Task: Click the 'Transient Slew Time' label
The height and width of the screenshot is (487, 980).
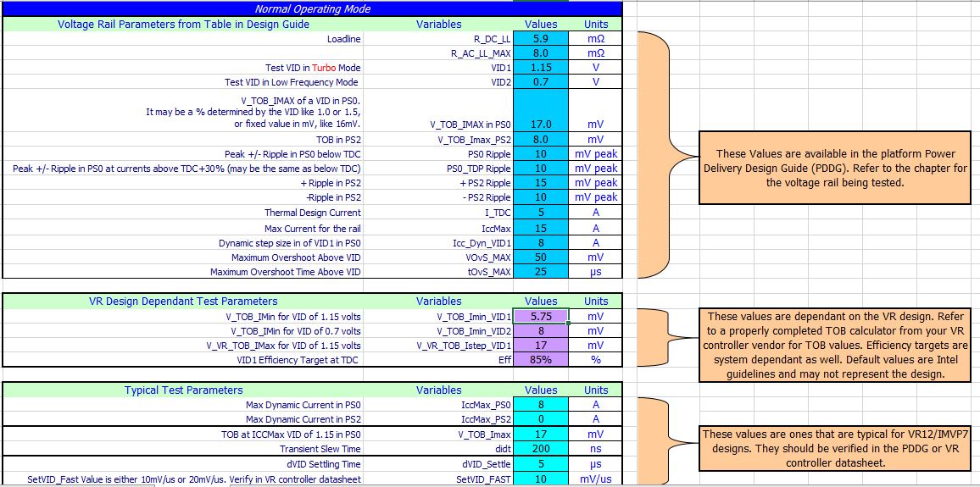Action: click(x=320, y=449)
